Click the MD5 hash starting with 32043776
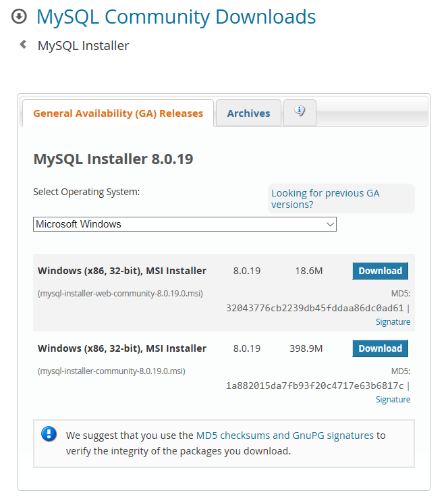This screenshot has height=501, width=448. 314,308
